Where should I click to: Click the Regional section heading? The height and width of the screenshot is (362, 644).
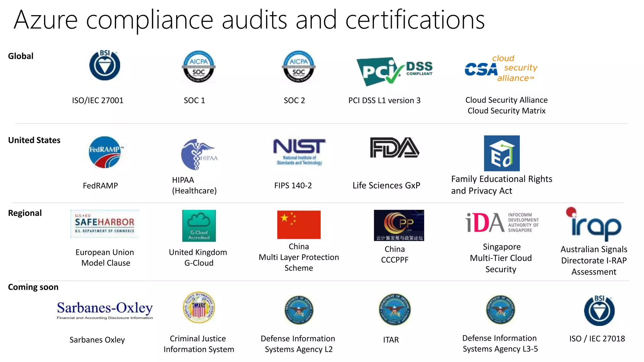(25, 213)
